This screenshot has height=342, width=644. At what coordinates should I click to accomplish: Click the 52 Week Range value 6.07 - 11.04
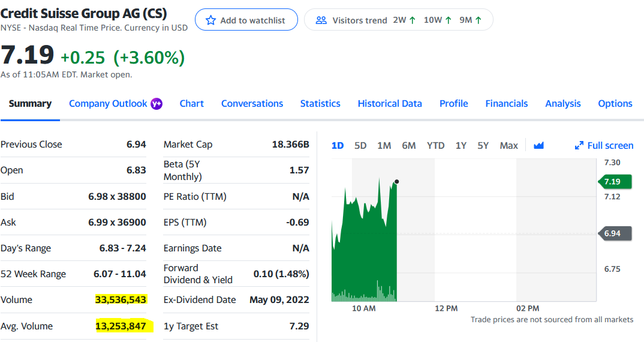tap(120, 274)
